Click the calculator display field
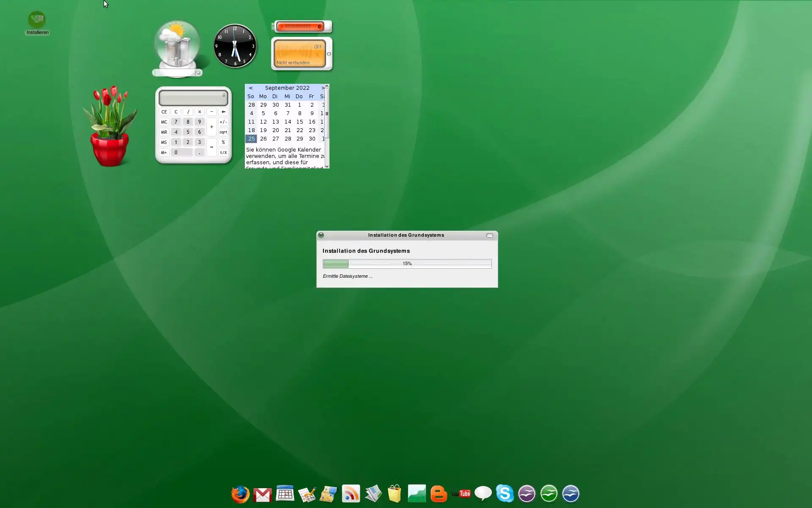Image resolution: width=812 pixels, height=508 pixels. click(x=193, y=98)
